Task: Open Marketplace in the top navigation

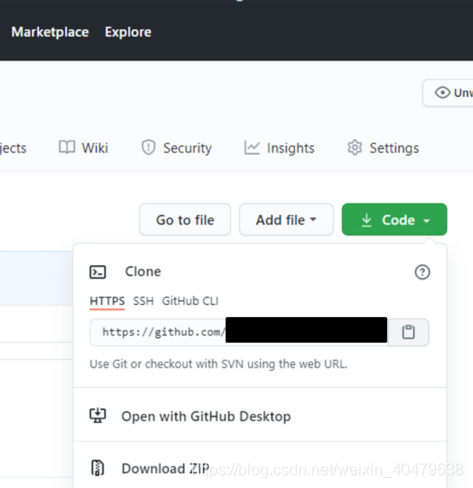Action: tap(50, 32)
